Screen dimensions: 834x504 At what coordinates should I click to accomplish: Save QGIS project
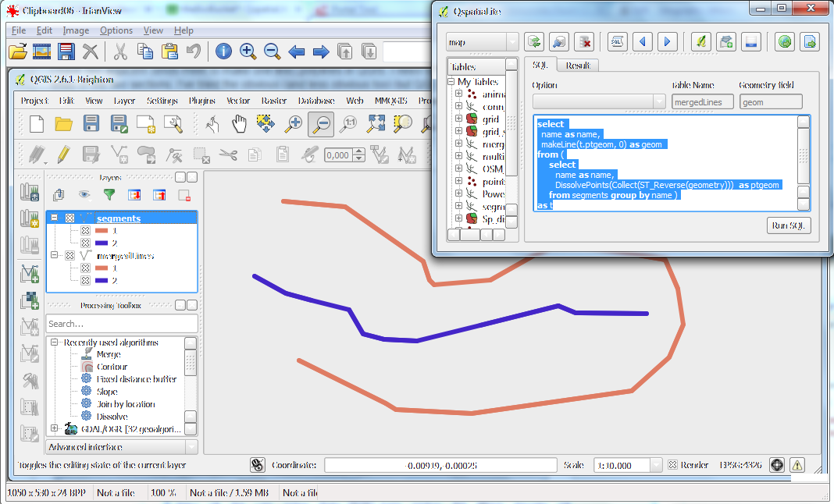click(91, 124)
